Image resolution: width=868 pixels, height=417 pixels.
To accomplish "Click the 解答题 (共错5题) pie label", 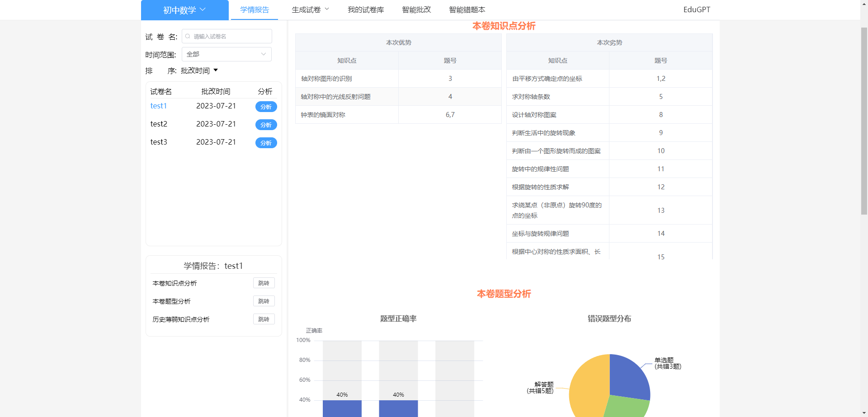I will [x=540, y=388].
